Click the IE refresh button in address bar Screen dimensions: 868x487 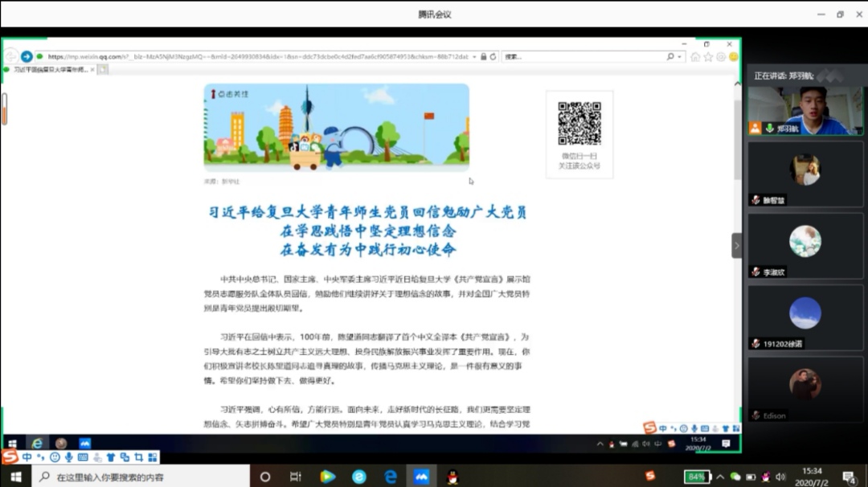[493, 57]
